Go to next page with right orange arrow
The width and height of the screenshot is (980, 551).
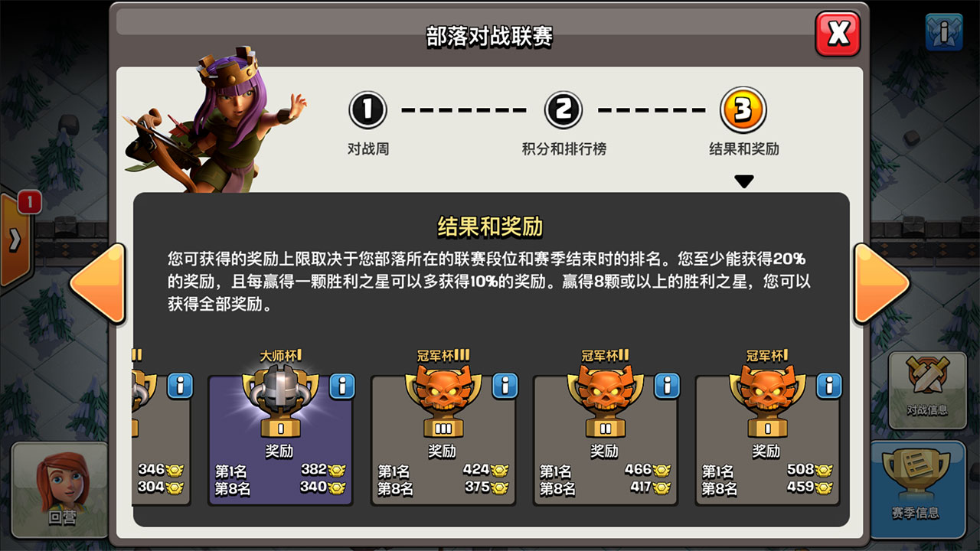[880, 283]
